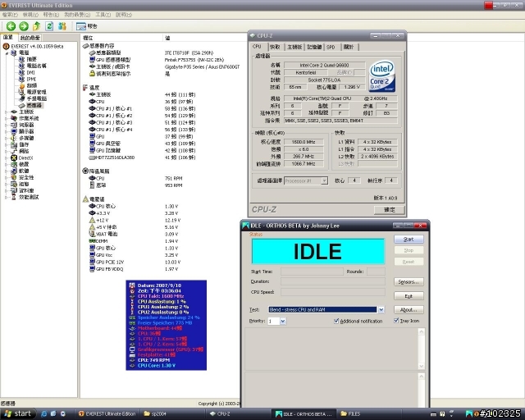Click the Orthos upper log scrollbar up arrow
The width and height of the screenshot is (525, 420).
(421, 332)
